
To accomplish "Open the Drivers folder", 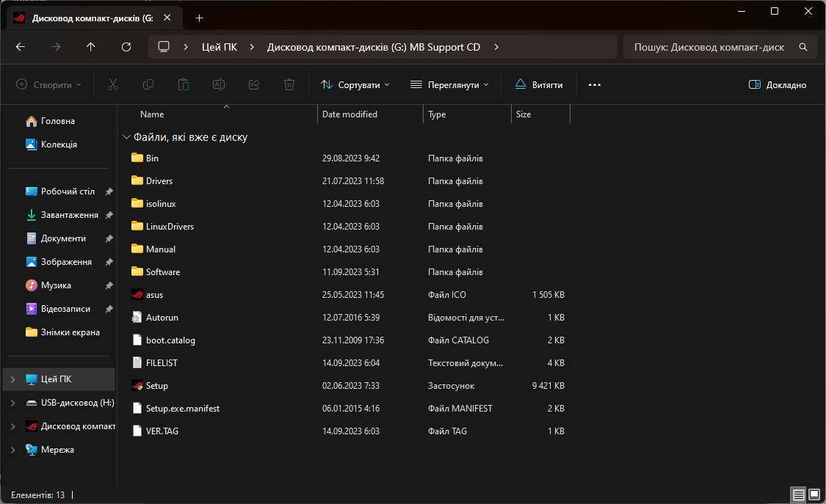I will coord(159,181).
